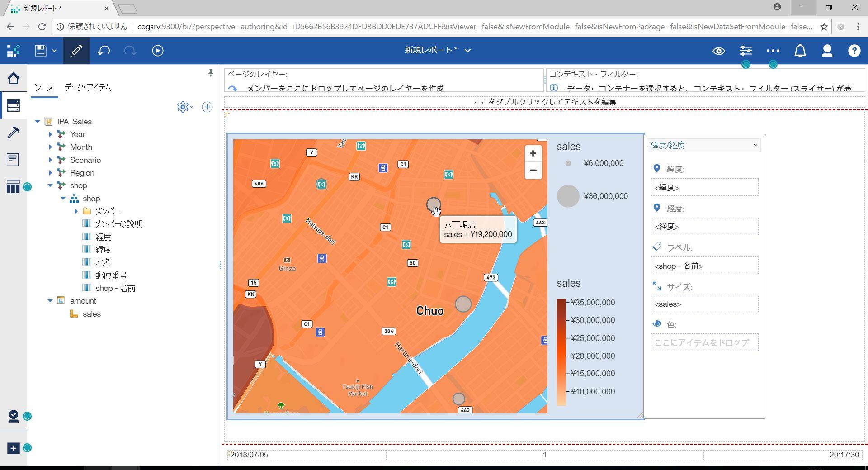868x470 pixels.
Task: Open the 緯度/経度 layer dropdown
Action: click(704, 145)
